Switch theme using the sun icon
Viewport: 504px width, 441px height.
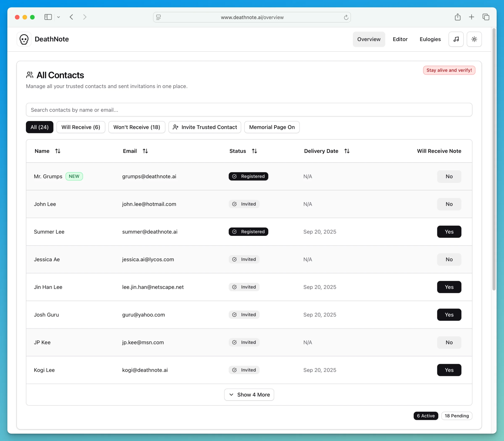pos(474,39)
